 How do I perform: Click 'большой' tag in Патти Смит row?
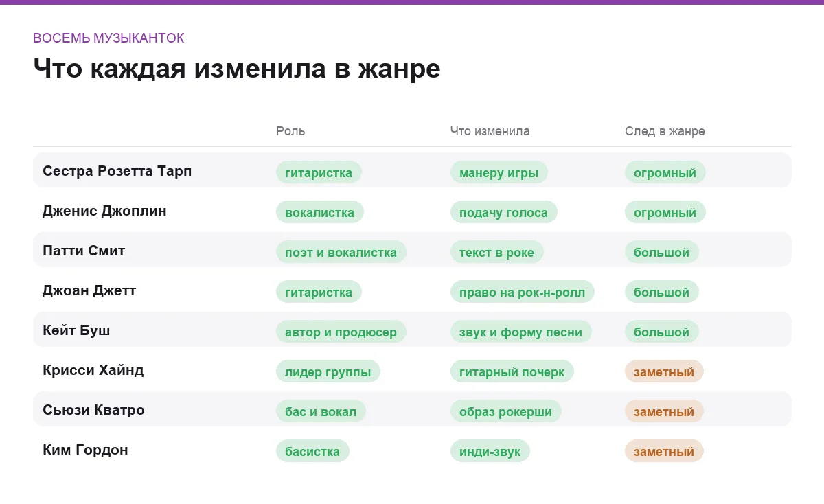(x=662, y=252)
